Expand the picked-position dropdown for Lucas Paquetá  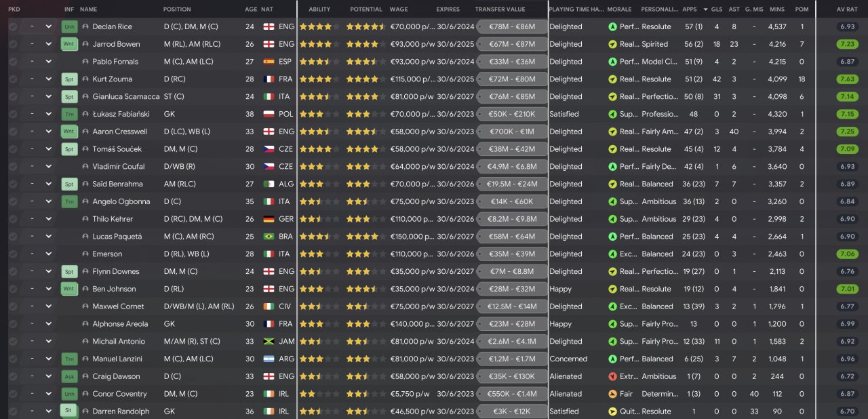tap(48, 237)
